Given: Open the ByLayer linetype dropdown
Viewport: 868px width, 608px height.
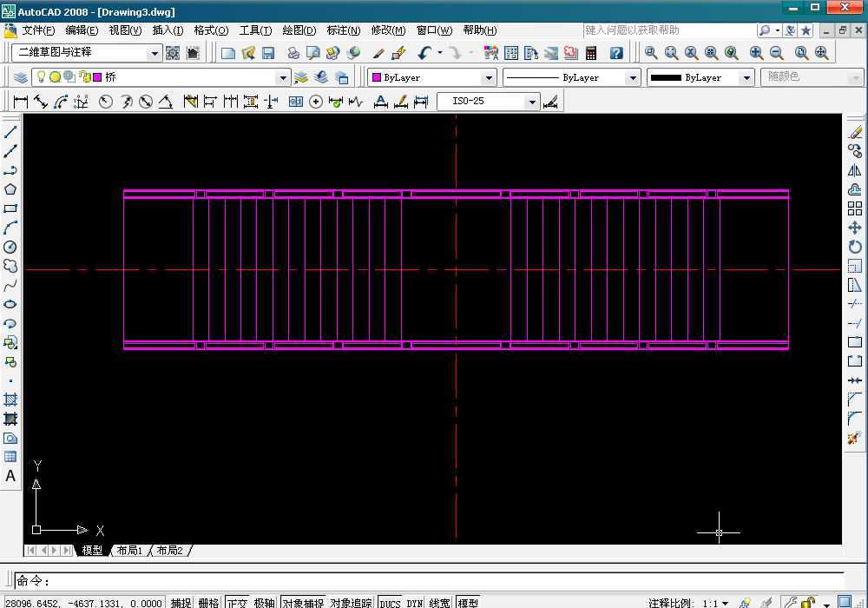Looking at the screenshot, I should click(x=633, y=77).
